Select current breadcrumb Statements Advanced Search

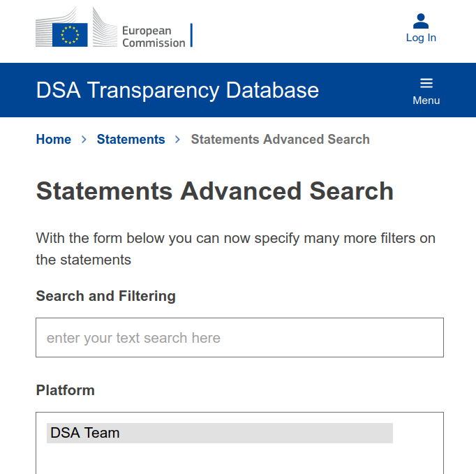tap(280, 140)
